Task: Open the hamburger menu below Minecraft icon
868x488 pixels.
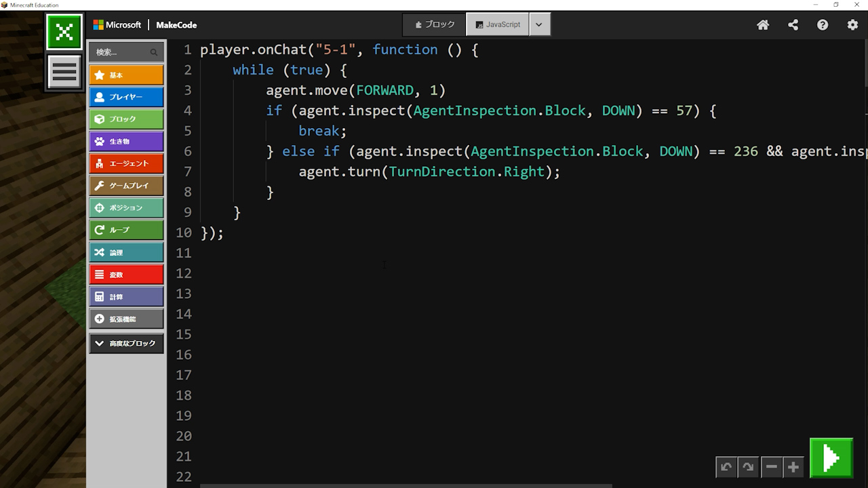Action: tap(64, 72)
